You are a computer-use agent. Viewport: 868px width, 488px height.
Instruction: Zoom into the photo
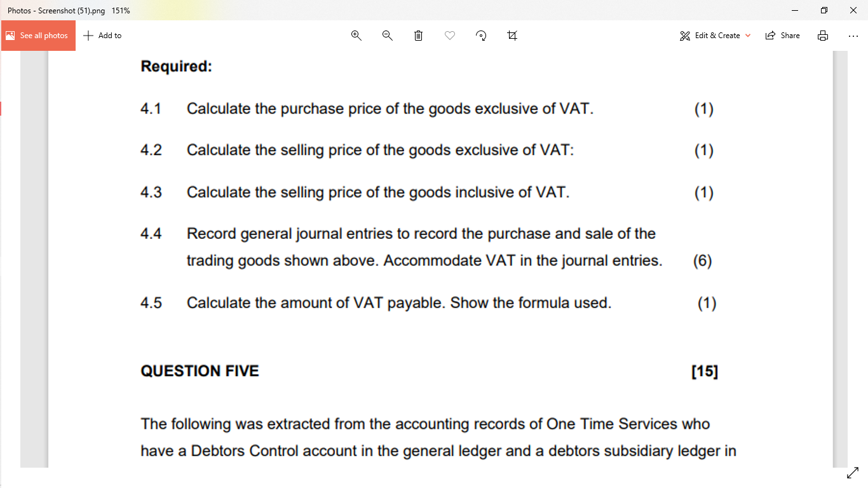(356, 36)
